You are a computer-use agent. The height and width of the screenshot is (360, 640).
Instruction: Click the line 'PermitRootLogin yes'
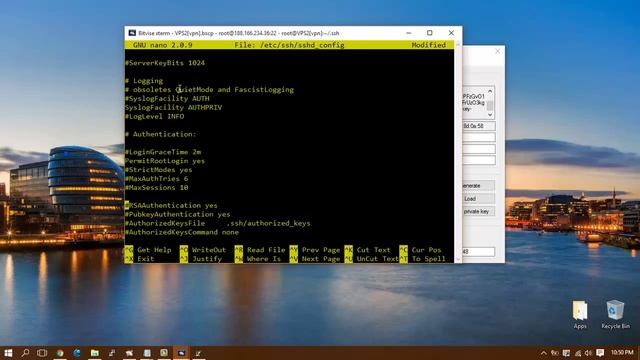pyautogui.click(x=165, y=161)
